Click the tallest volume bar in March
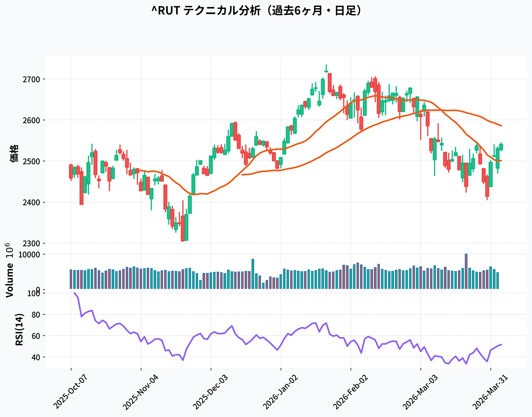This screenshot has width=532, height=417. click(x=466, y=271)
